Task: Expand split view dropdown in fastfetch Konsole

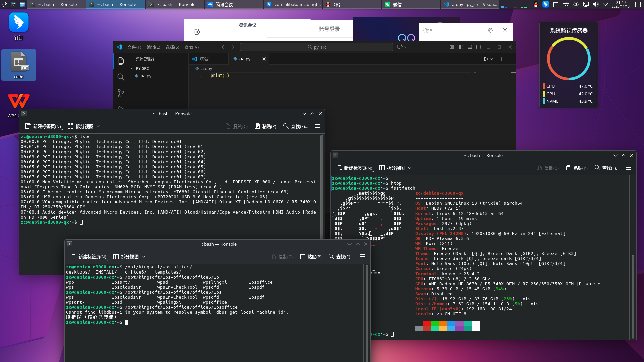Action: coord(410,168)
